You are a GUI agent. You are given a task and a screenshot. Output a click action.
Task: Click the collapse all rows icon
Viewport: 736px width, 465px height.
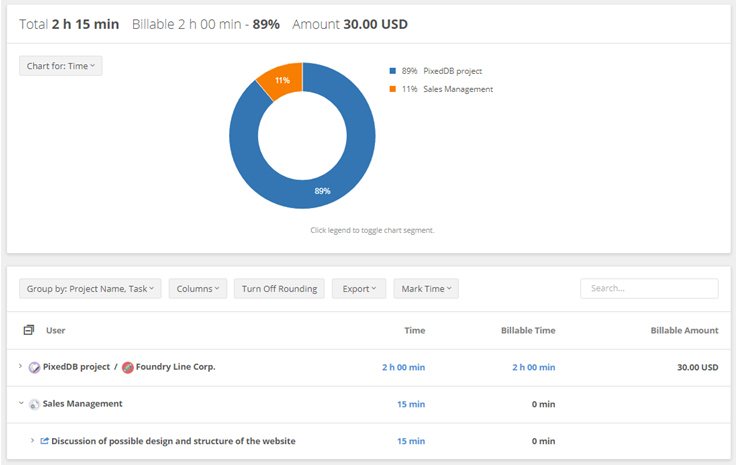point(29,330)
